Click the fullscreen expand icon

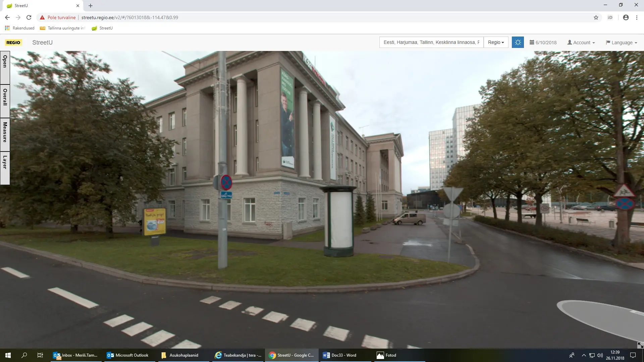640,345
